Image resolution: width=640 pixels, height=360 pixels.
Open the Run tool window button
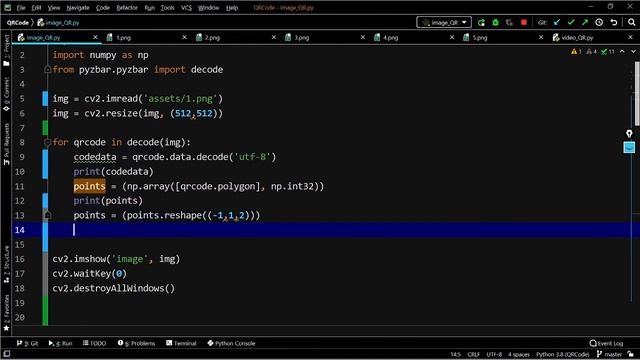click(x=60, y=343)
